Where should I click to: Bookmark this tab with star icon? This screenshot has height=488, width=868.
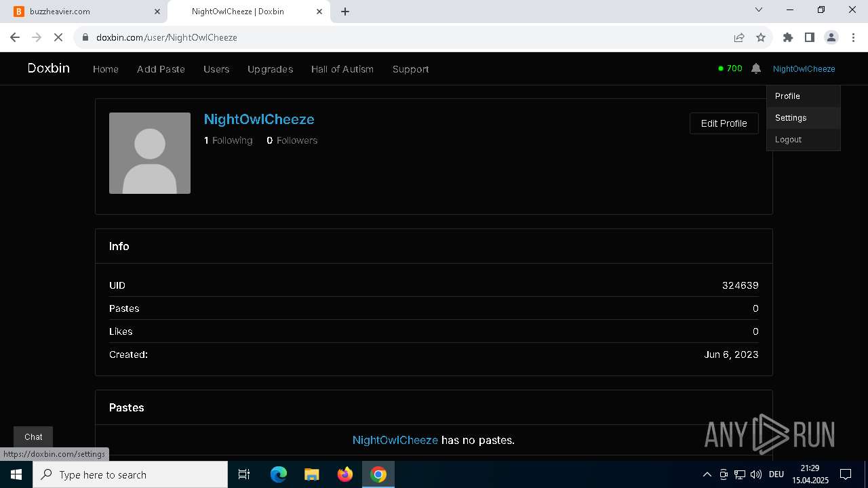tap(761, 37)
